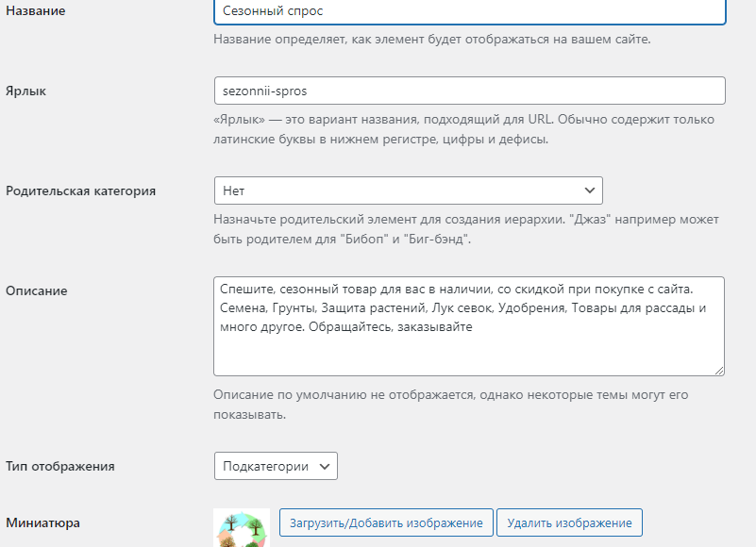Click the category thumbnail image with trees
The image size is (756, 547).
click(x=242, y=528)
